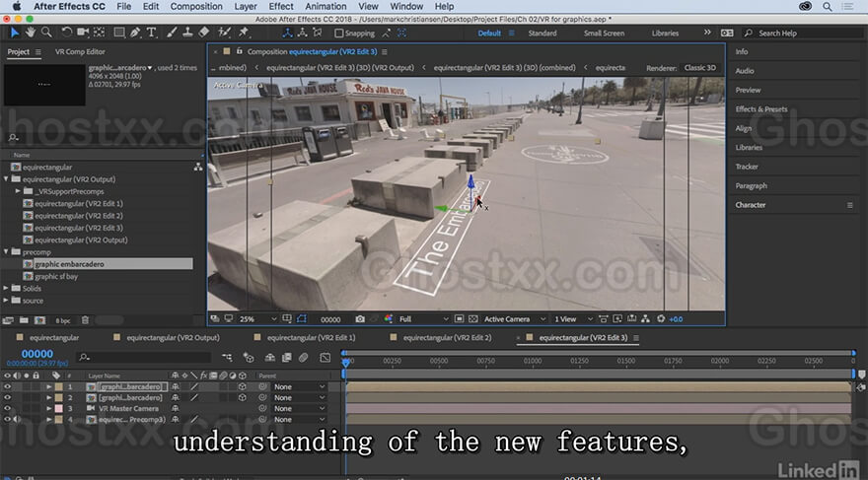
Task: Open the Active Camera view dropdown
Action: [x=515, y=319]
